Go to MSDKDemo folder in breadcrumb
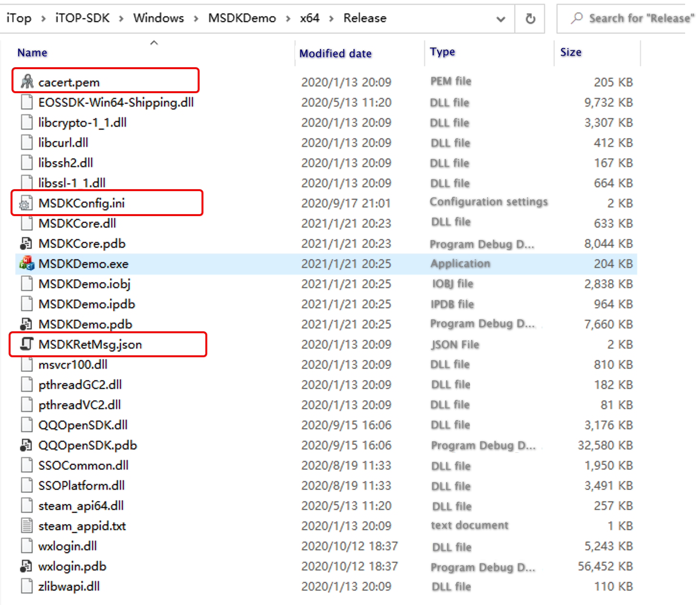The image size is (700, 605). (242, 18)
